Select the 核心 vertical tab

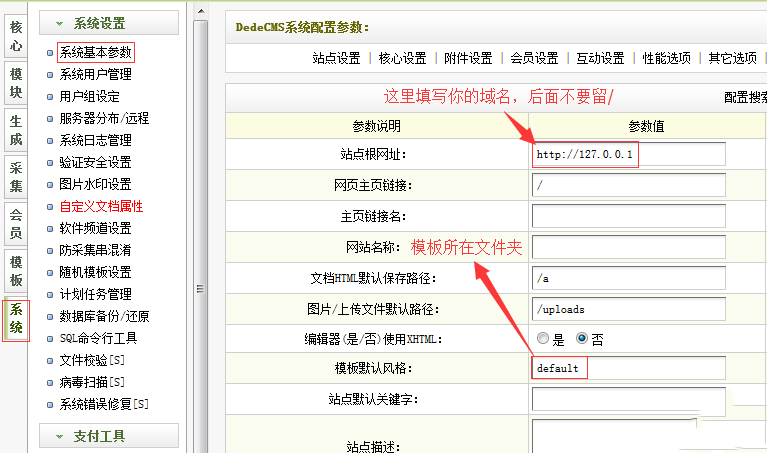pos(16,35)
